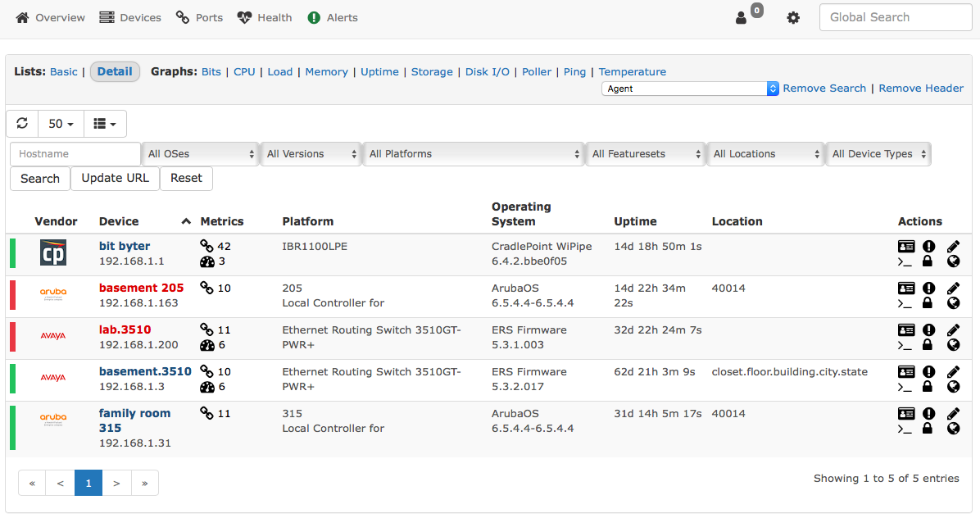Jump to the last page arrow
Screen dimensions: 980x518
[x=144, y=483]
